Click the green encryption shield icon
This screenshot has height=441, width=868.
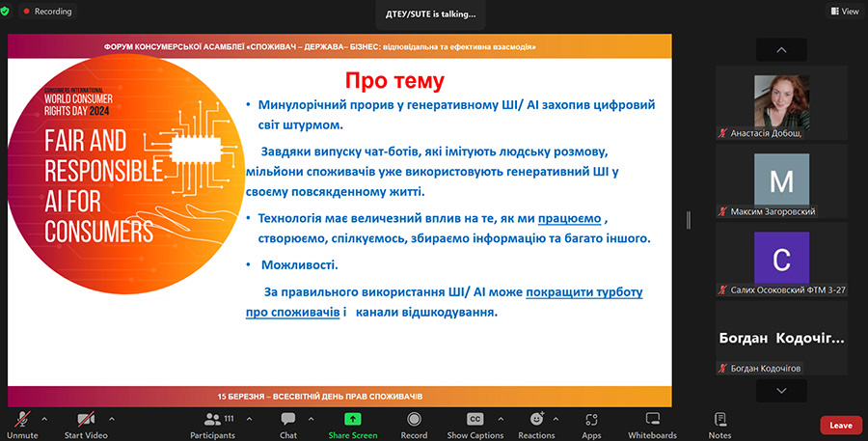5,11
